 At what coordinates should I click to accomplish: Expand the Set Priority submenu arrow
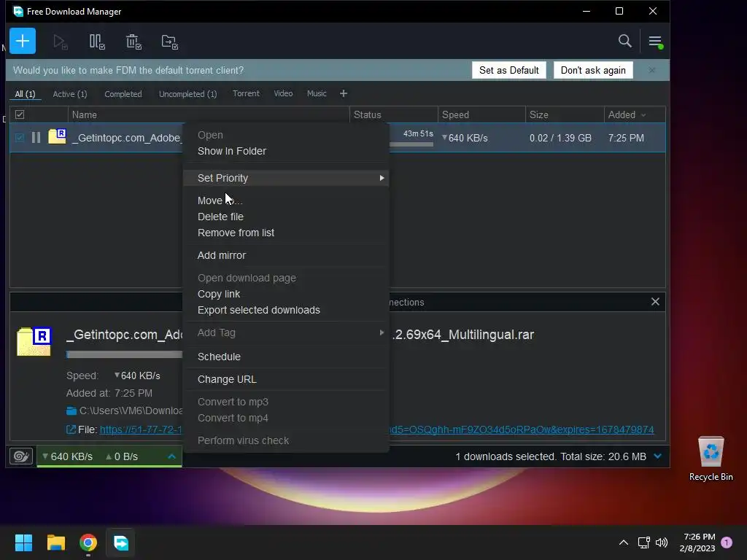coord(382,178)
